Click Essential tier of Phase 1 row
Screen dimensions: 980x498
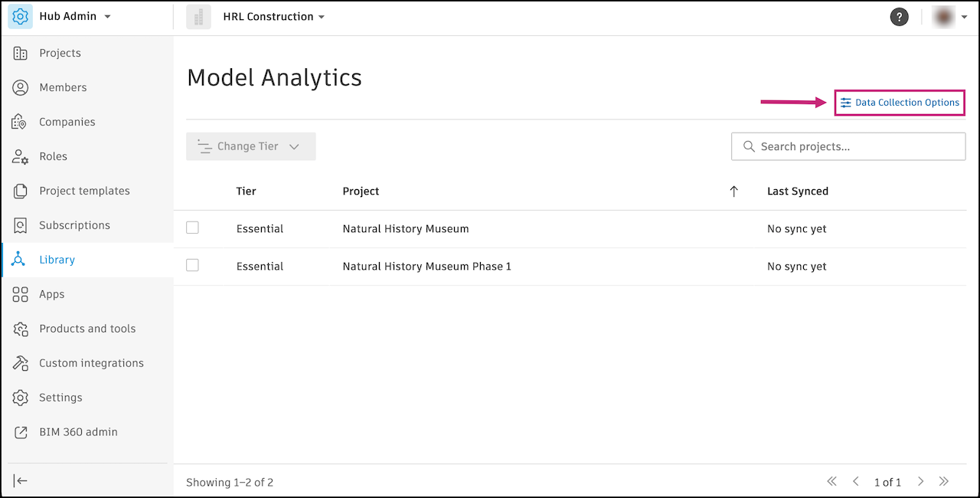(260, 266)
